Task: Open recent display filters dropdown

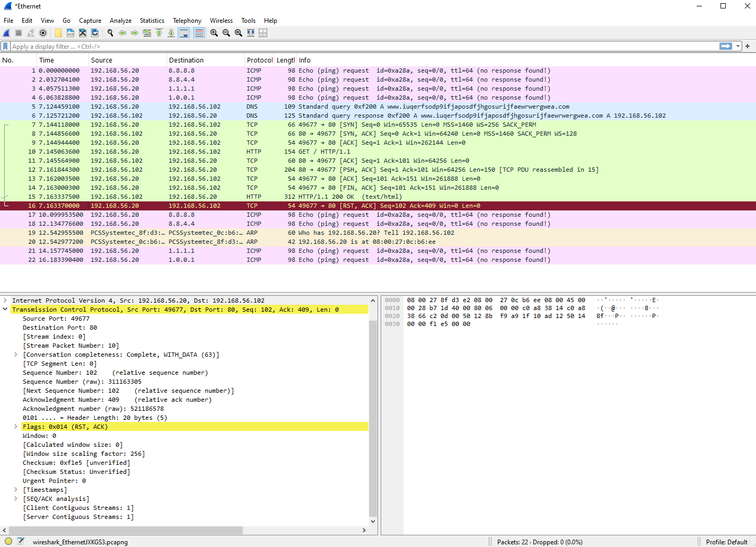Action: (738, 46)
